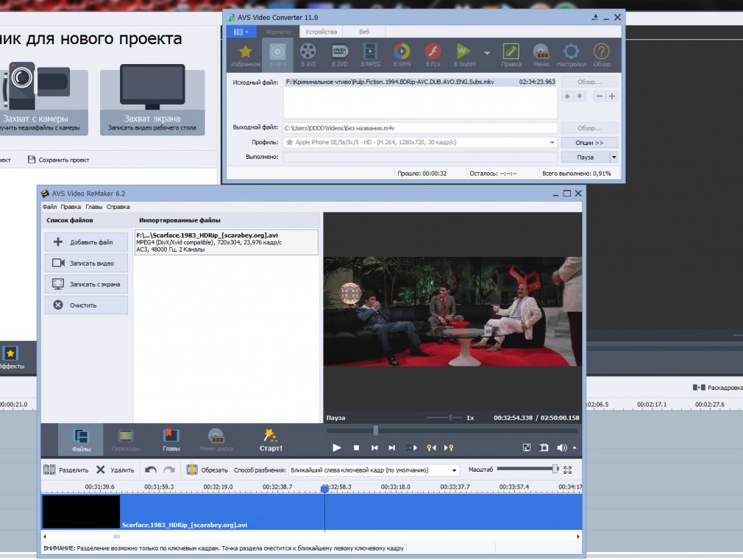The height and width of the screenshot is (560, 743).
Task: Click the Старт! button
Action: (x=271, y=439)
